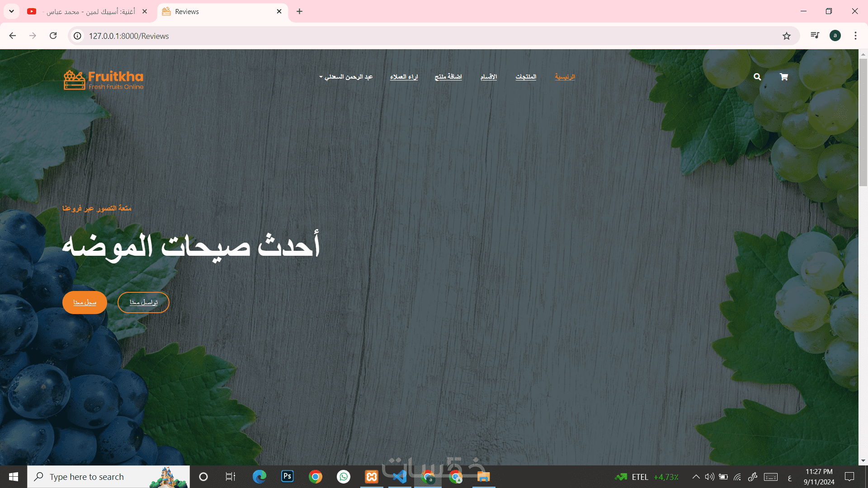
Task: Bookmark this page with the star icon
Action: [x=787, y=36]
